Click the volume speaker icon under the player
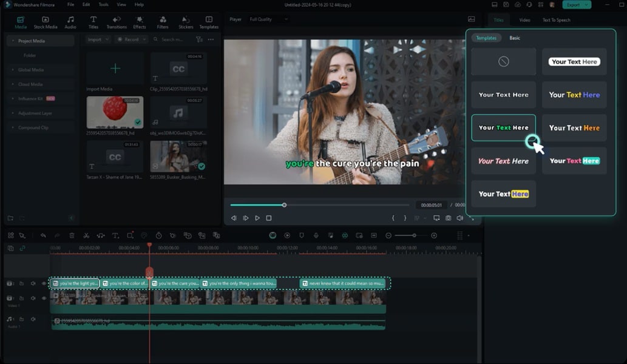 [x=460, y=218]
